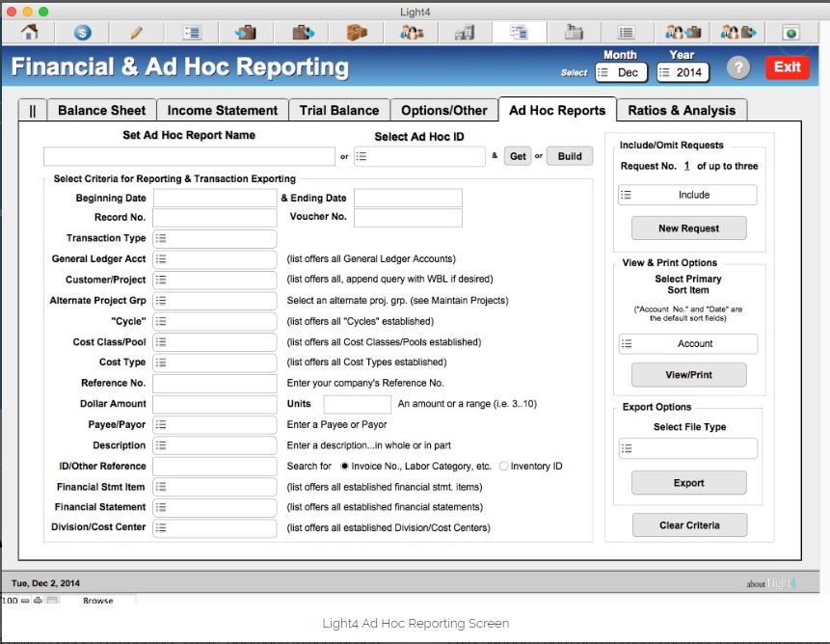Open the Ratios & Analysis tab
The height and width of the screenshot is (644, 830).
682,110
